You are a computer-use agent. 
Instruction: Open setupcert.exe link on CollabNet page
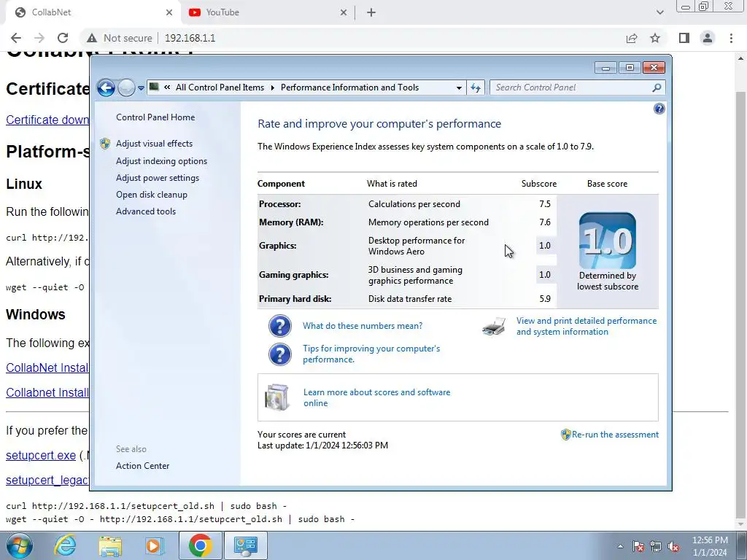pos(41,455)
